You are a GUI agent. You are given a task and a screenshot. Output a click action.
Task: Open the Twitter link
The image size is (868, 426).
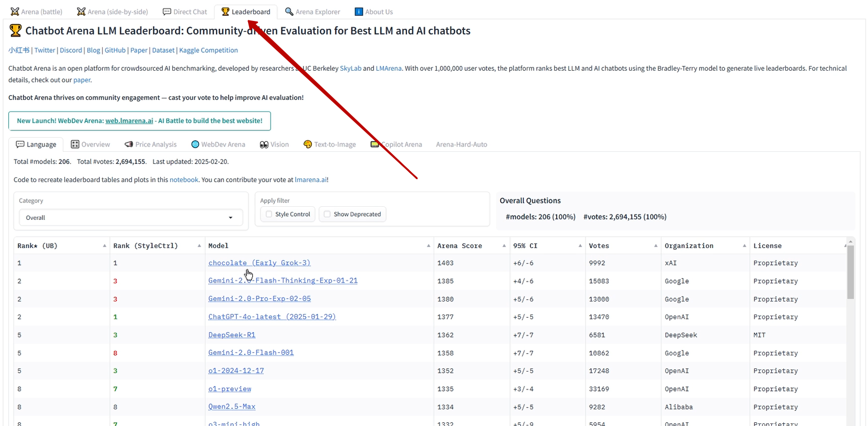click(x=44, y=50)
